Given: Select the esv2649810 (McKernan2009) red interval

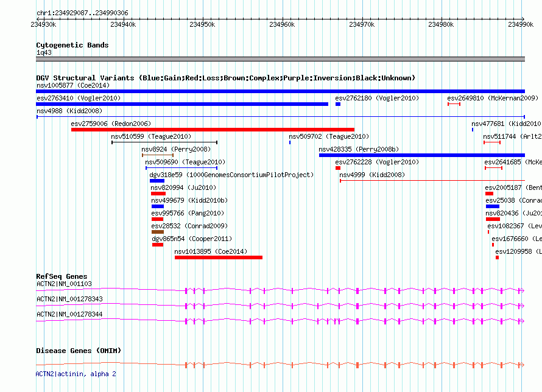Looking at the screenshot, I should 454,104.
